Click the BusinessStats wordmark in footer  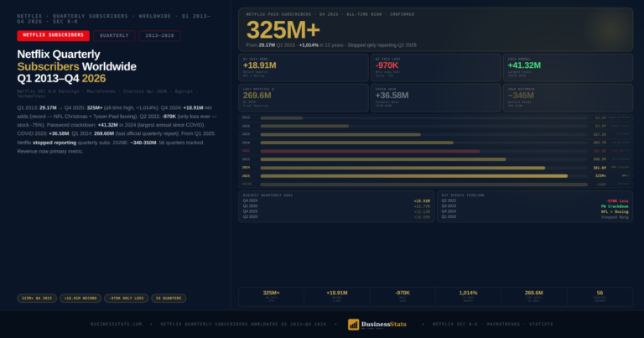(x=383, y=324)
